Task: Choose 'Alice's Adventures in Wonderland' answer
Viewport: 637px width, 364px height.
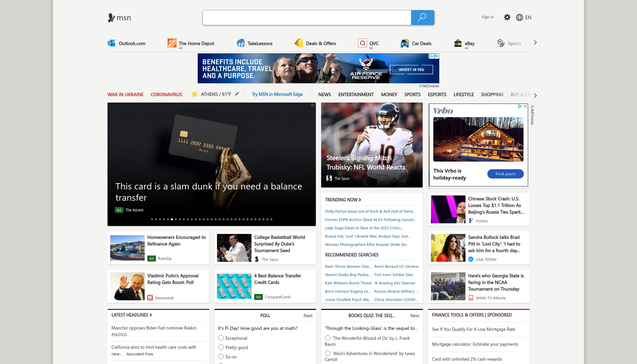Action: [x=328, y=353]
